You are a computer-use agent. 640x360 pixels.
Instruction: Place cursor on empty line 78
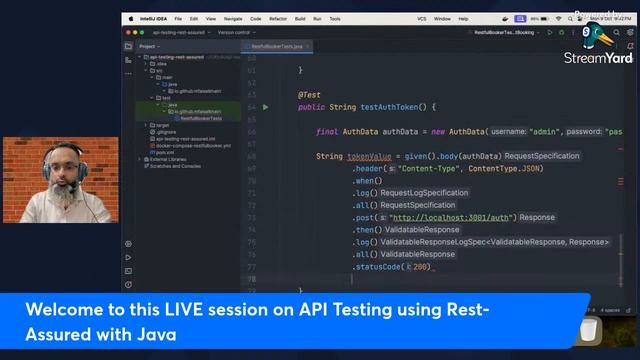coord(433,279)
